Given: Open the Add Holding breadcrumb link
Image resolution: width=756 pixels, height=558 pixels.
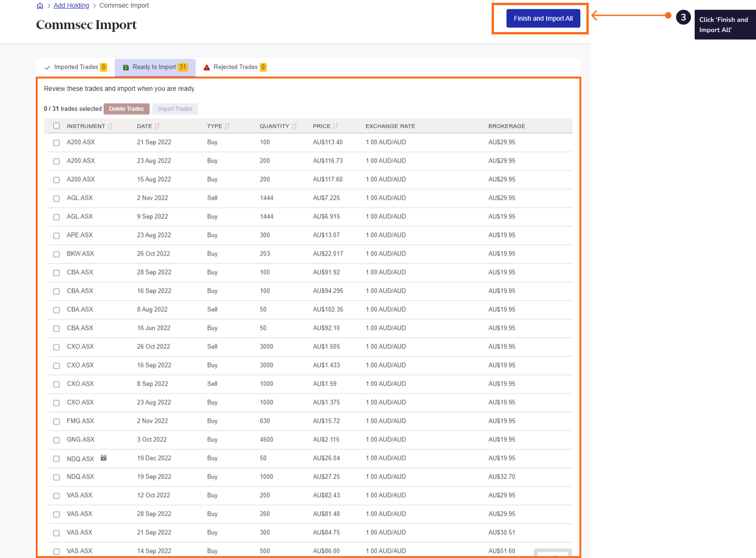Looking at the screenshot, I should click(71, 5).
